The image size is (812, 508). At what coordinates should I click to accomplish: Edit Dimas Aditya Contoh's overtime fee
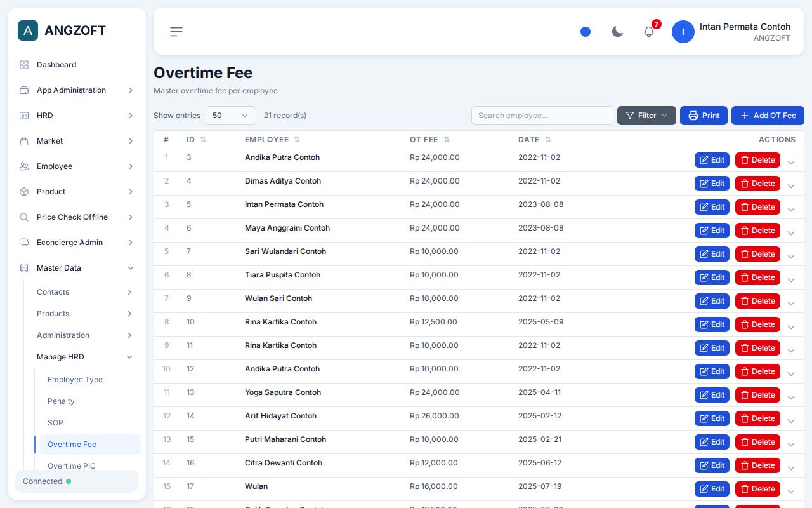coord(712,184)
